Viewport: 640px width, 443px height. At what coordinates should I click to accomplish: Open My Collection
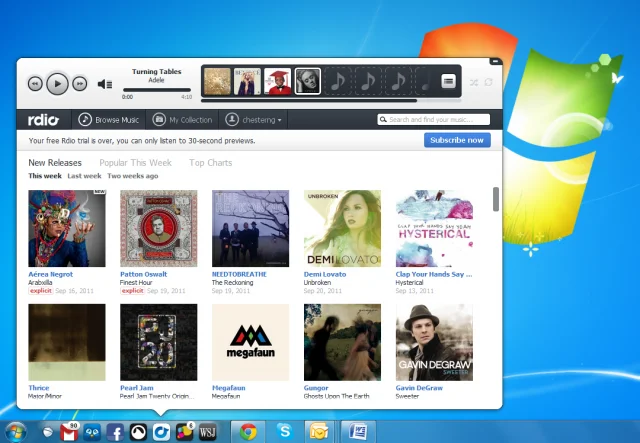point(182,120)
